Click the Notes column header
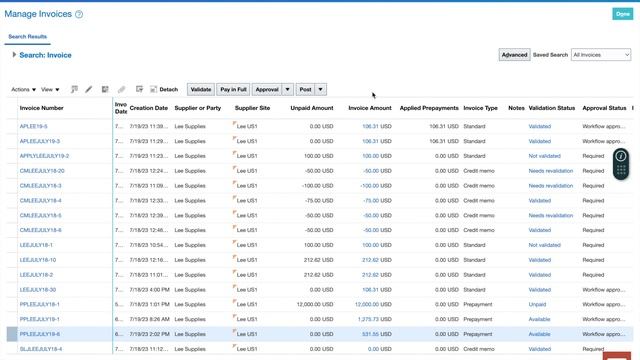This screenshot has height=360, width=640. 516,108
